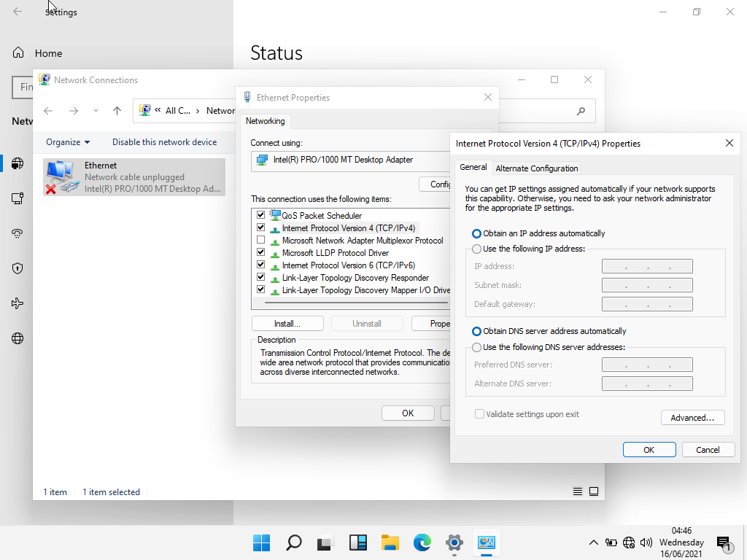Open Settings gear on taskbar
747x560 pixels.
(x=454, y=542)
